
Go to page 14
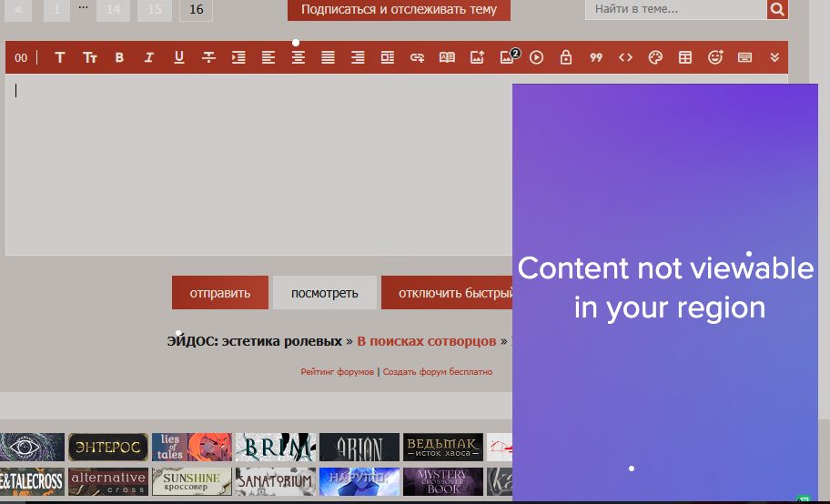tap(113, 9)
